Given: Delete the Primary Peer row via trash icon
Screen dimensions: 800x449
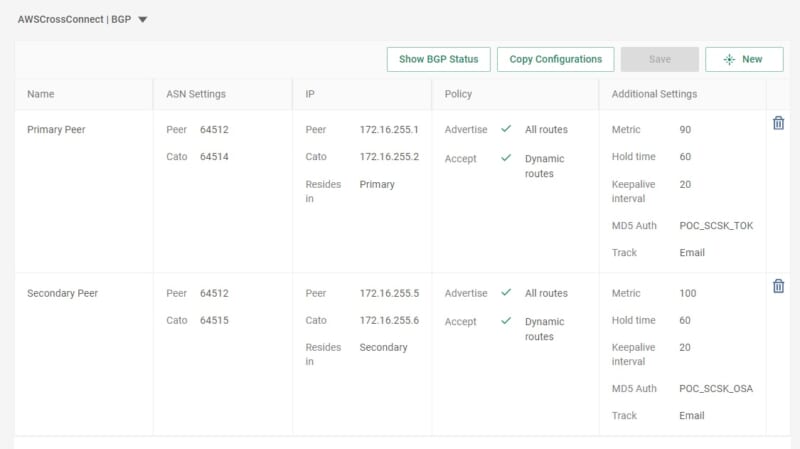Looking at the screenshot, I should [x=778, y=123].
